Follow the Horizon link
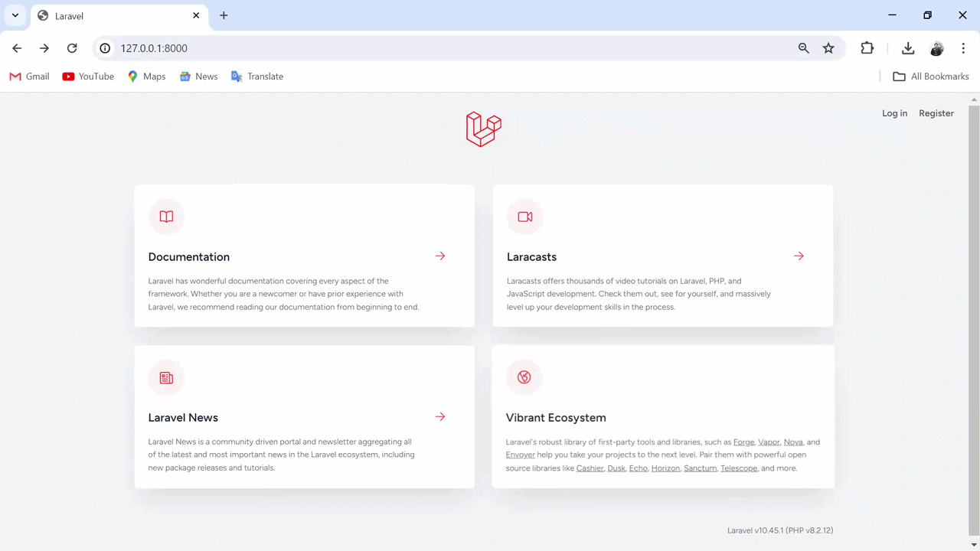Screen dimensions: 980x551 [x=665, y=468]
